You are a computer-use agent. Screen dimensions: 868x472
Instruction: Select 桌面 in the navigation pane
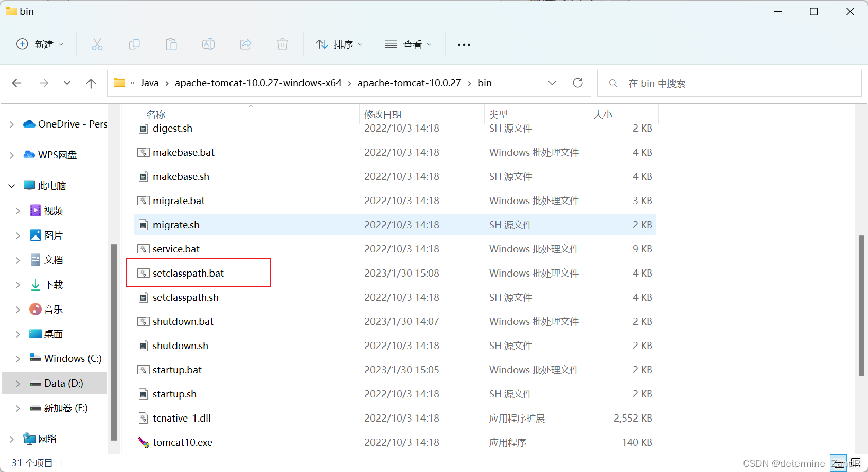54,334
